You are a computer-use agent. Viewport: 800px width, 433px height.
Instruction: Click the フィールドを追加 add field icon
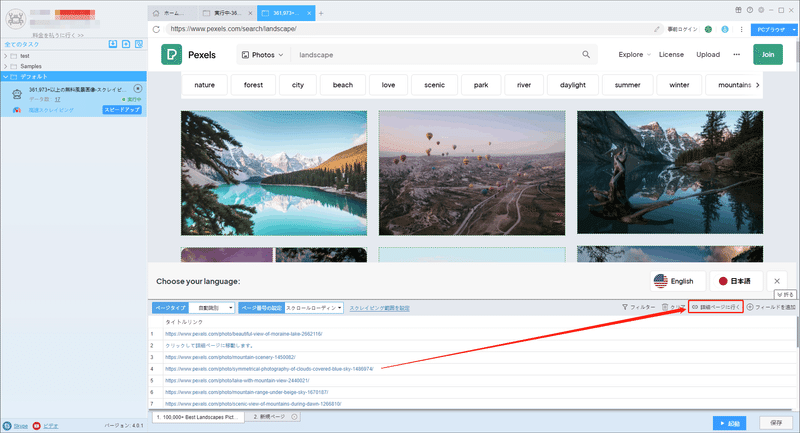[x=750, y=307]
